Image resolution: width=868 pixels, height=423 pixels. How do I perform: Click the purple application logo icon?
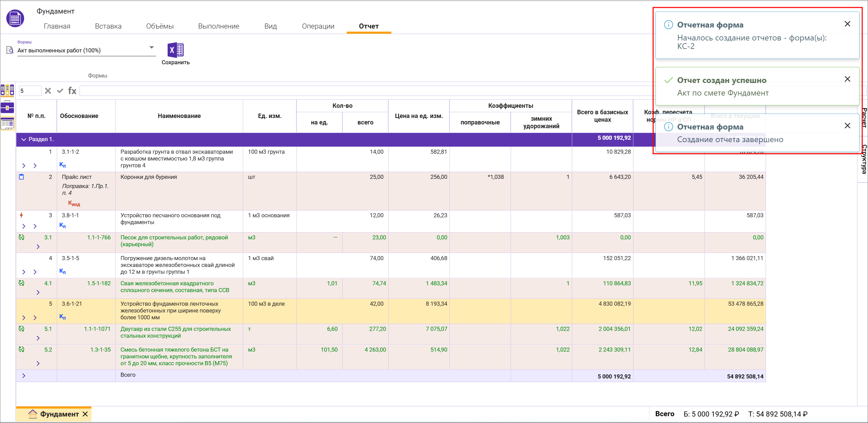pos(15,19)
